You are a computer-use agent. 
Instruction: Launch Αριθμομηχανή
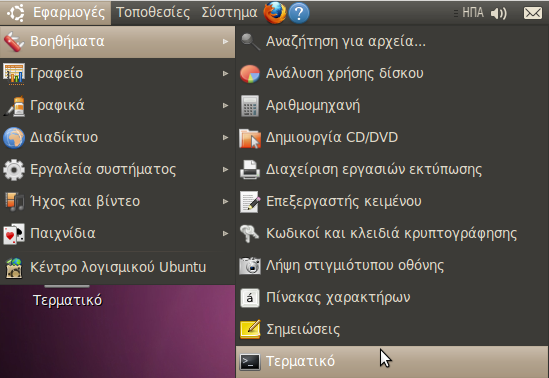click(392, 106)
